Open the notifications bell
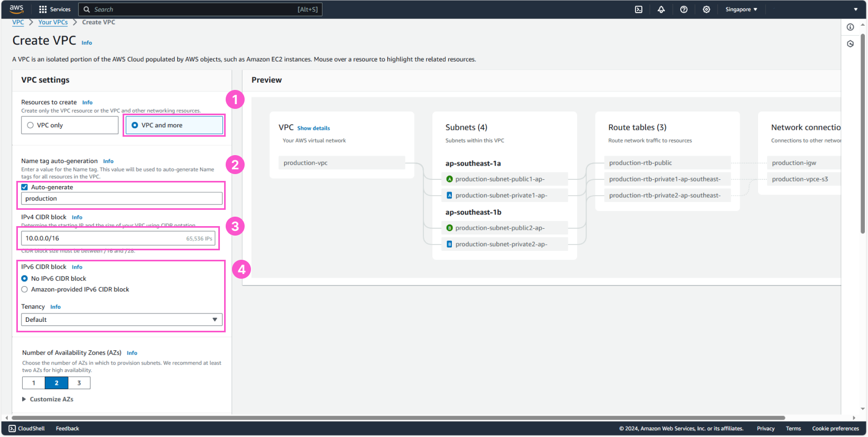Viewport: 868px width, 437px height. (661, 9)
